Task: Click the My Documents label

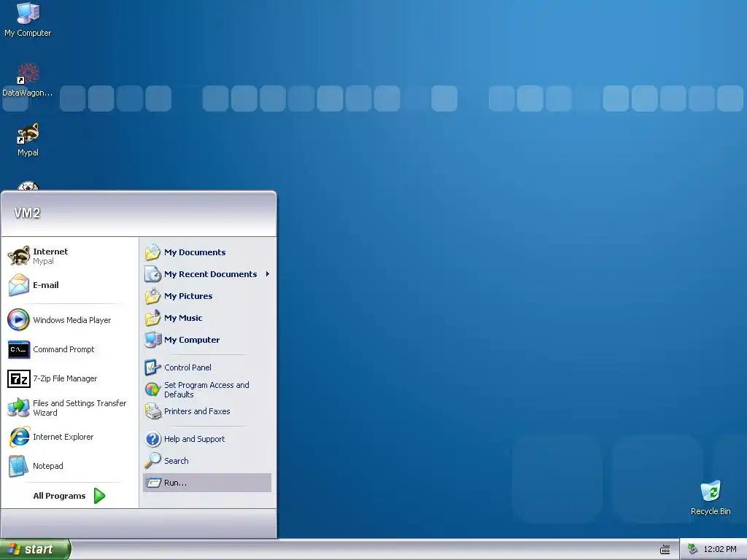Action: 195,252
